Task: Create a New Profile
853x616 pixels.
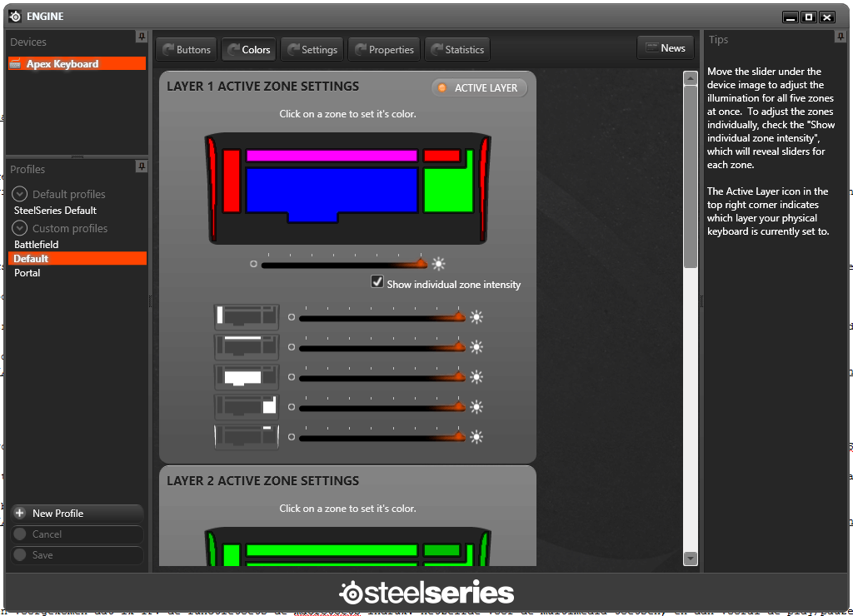Action: pyautogui.click(x=77, y=514)
